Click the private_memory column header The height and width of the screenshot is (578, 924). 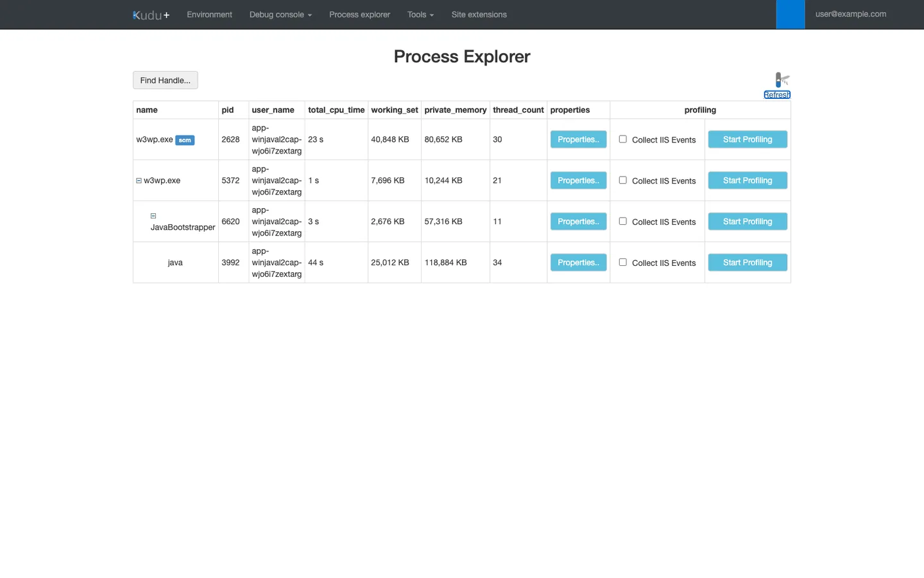456,110
